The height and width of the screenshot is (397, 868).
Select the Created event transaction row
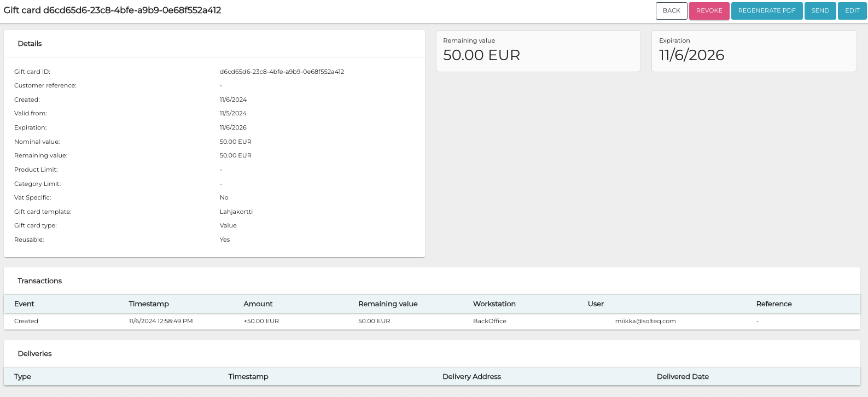(x=26, y=321)
